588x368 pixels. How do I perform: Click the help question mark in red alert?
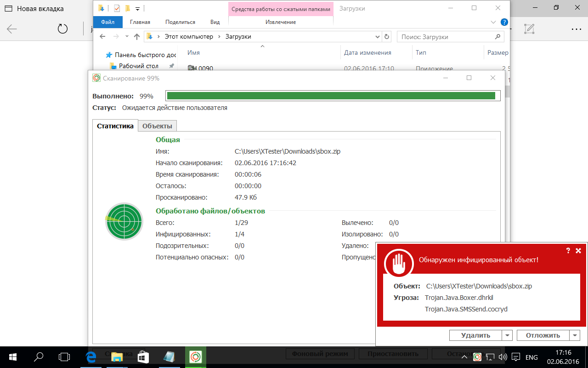pos(568,251)
